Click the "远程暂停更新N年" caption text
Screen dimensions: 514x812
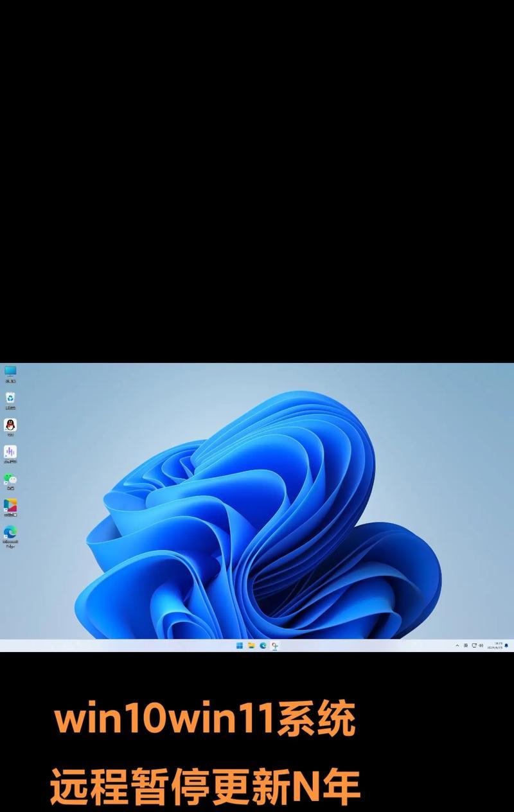click(x=205, y=786)
